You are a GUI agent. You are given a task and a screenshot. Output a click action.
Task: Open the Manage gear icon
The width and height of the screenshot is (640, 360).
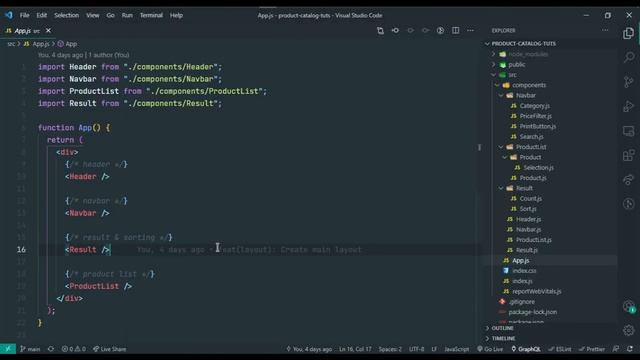(x=629, y=330)
